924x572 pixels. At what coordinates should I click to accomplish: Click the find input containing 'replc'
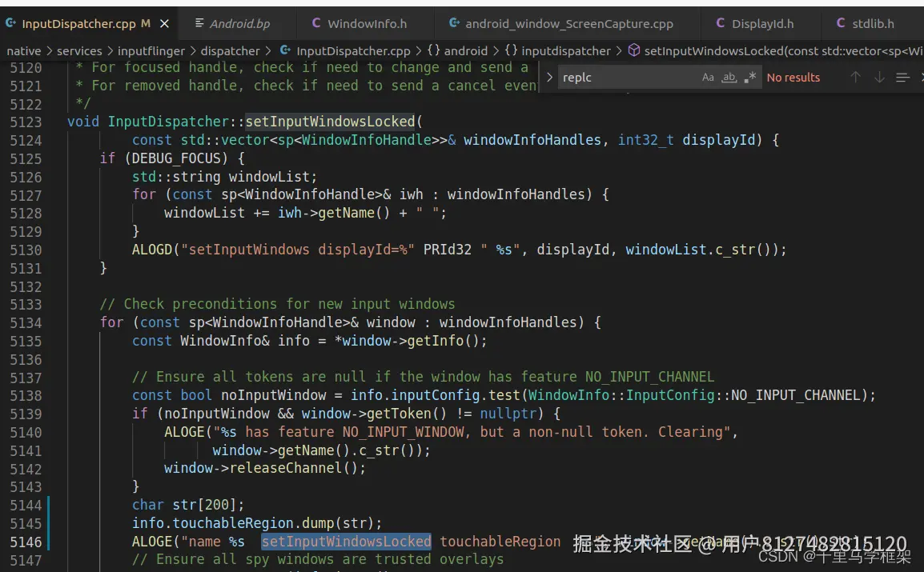(x=628, y=77)
